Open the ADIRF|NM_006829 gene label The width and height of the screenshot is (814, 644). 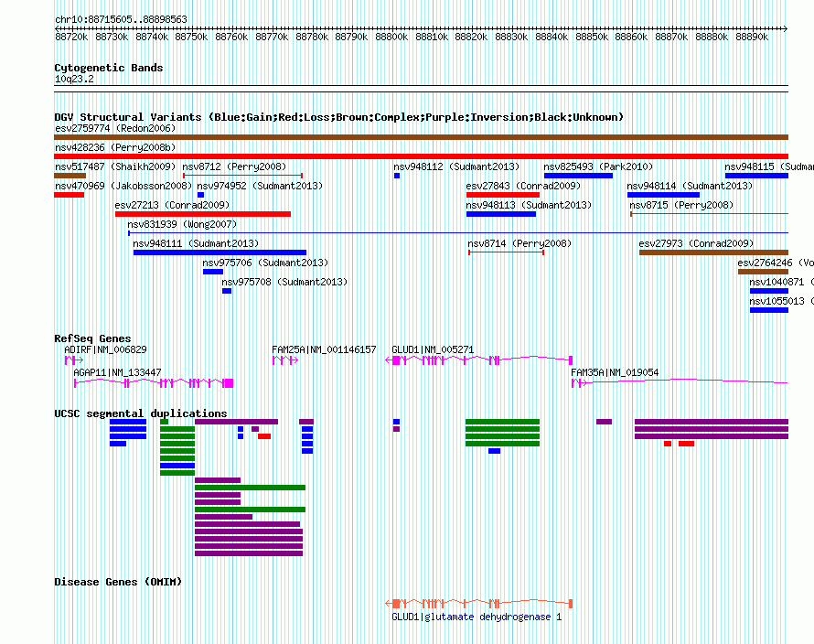[x=105, y=350]
